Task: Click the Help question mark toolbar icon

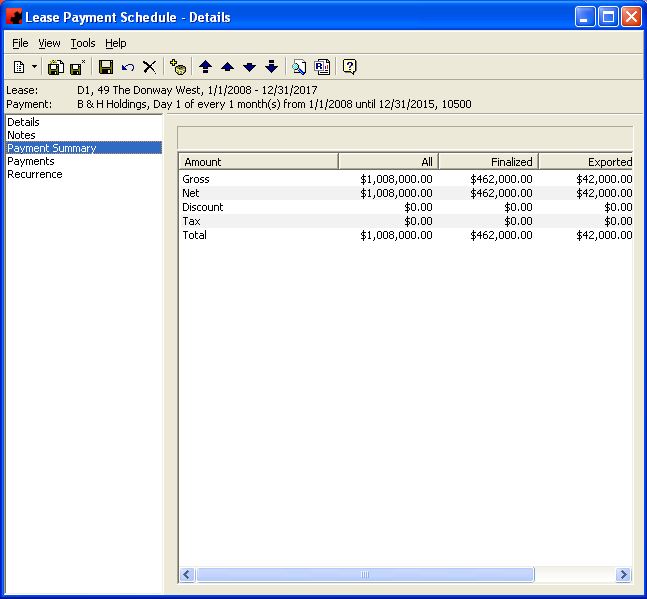Action: click(349, 67)
